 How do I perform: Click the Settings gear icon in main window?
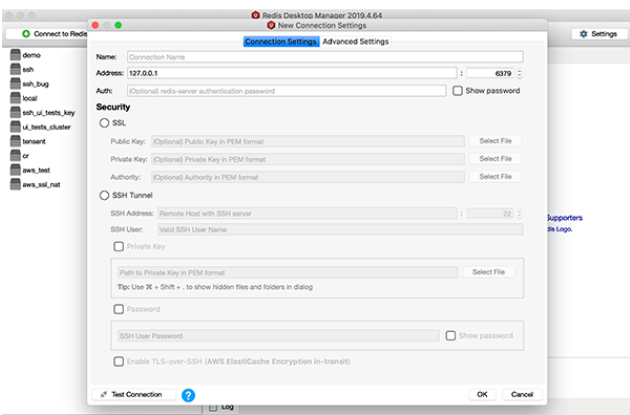[583, 34]
